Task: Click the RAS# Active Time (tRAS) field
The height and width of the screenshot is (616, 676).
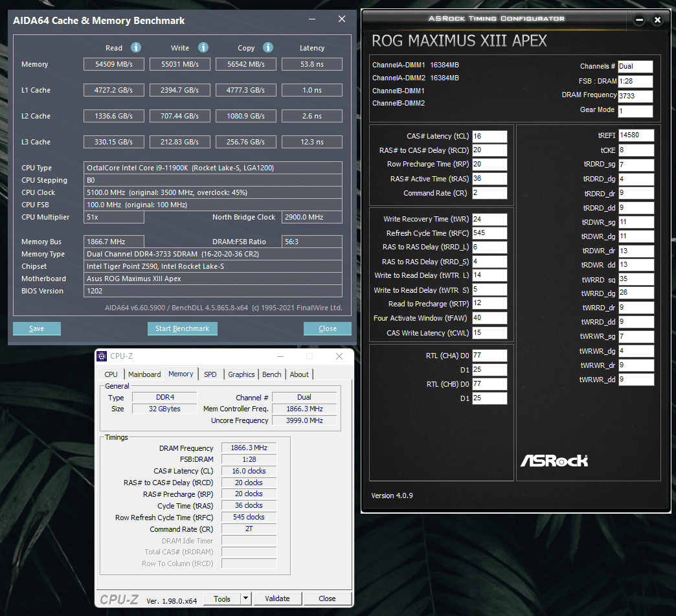Action: click(x=490, y=179)
